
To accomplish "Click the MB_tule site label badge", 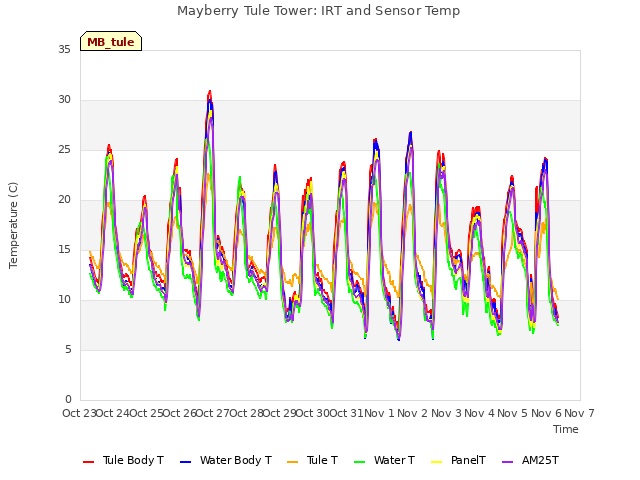I will pos(111,41).
